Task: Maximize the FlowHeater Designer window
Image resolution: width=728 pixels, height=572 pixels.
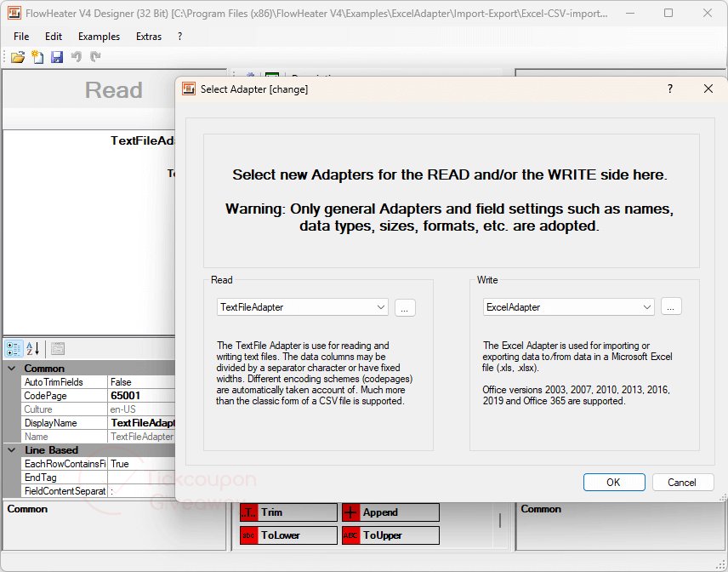Action: click(x=668, y=13)
